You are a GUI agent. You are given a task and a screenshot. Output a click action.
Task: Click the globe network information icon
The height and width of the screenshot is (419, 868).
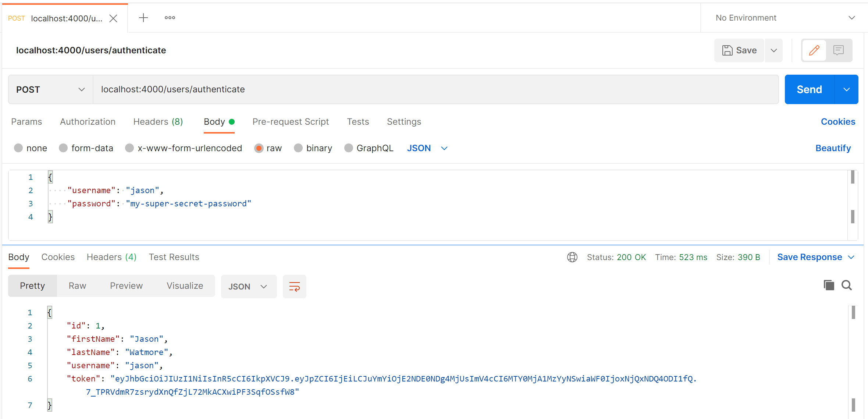(x=572, y=257)
